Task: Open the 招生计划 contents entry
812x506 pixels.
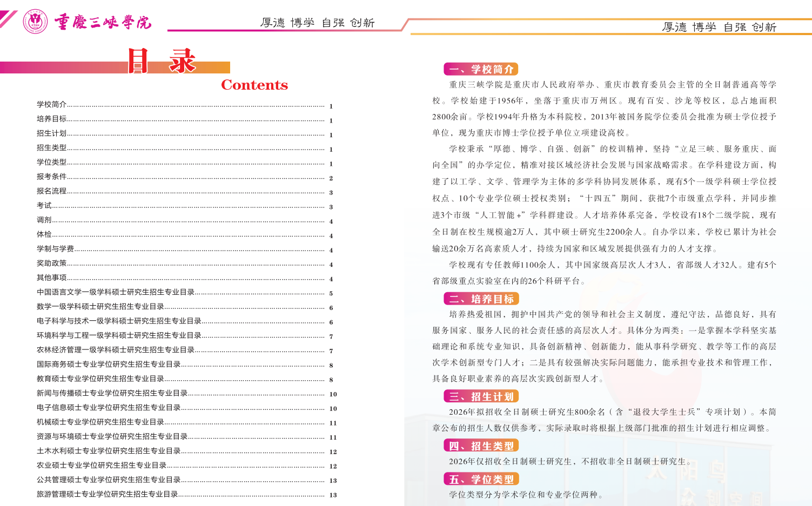Action: pos(185,134)
